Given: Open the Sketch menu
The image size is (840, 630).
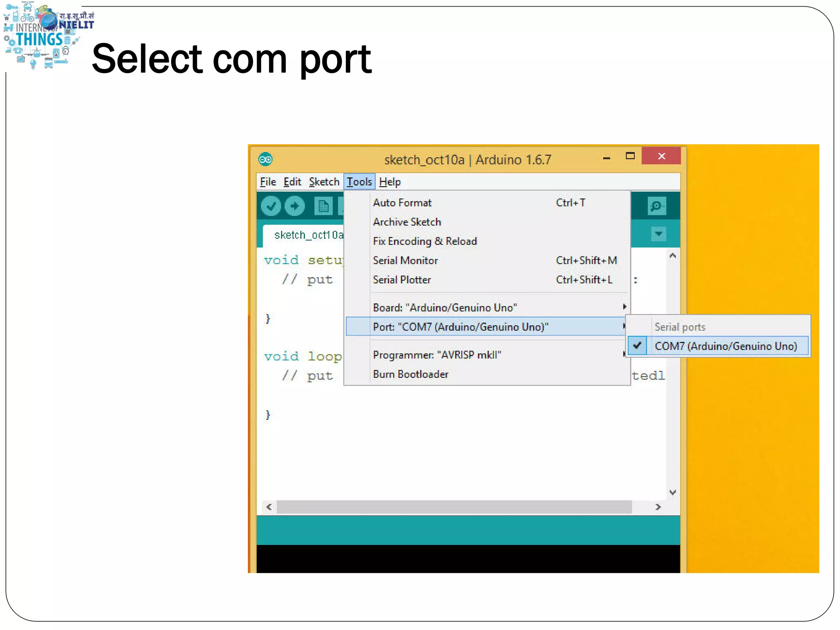Looking at the screenshot, I should pos(324,182).
